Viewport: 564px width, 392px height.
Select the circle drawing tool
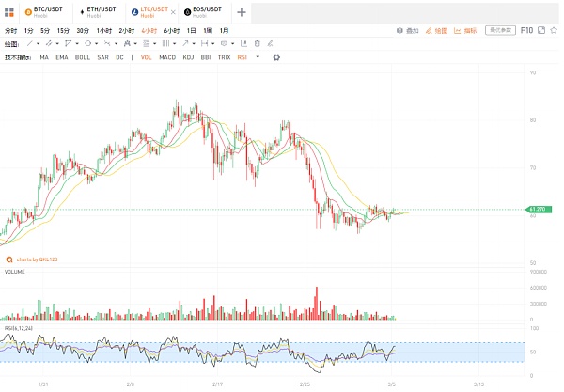click(87, 43)
